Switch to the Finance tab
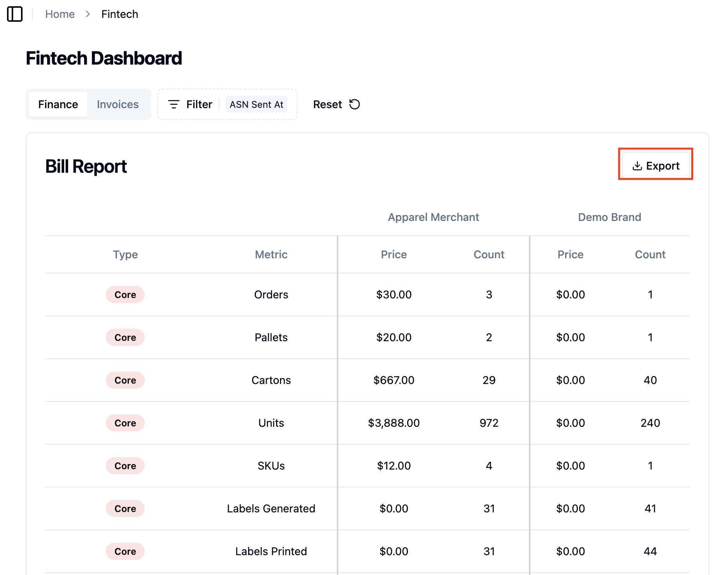 58,104
